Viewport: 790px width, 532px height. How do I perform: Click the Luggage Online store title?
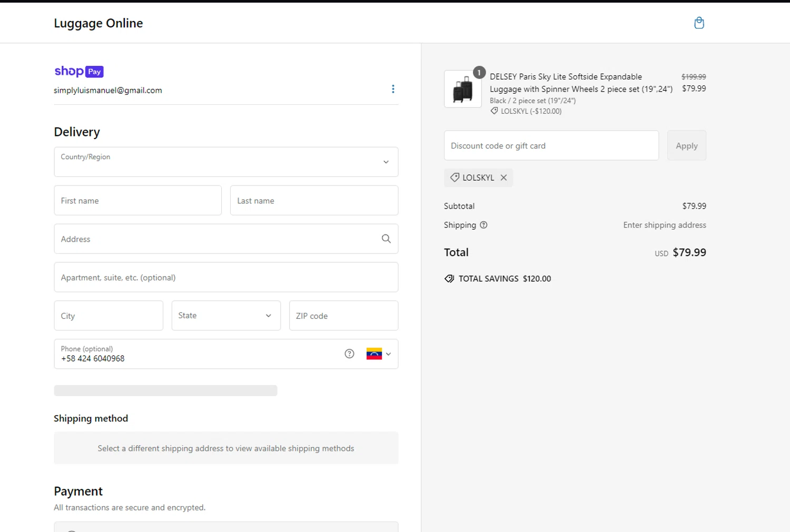pos(98,23)
